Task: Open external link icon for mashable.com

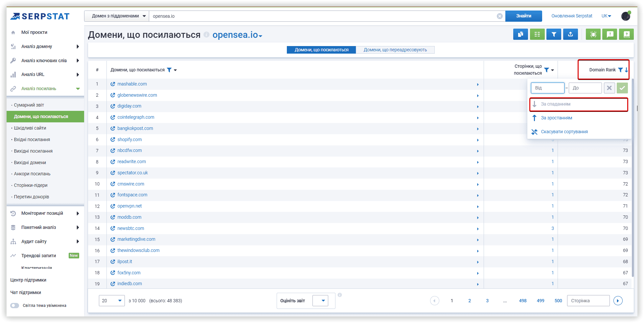Action: (x=113, y=84)
